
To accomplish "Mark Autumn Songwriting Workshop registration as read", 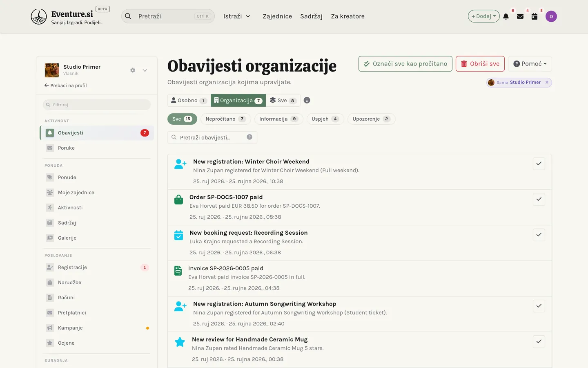I will pos(539,306).
